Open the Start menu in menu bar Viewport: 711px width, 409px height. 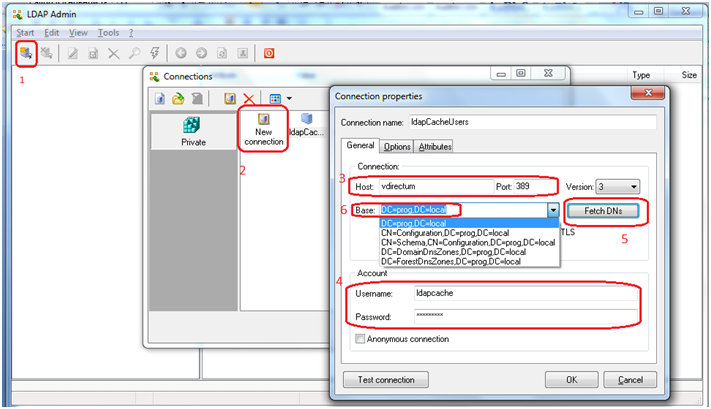[25, 33]
